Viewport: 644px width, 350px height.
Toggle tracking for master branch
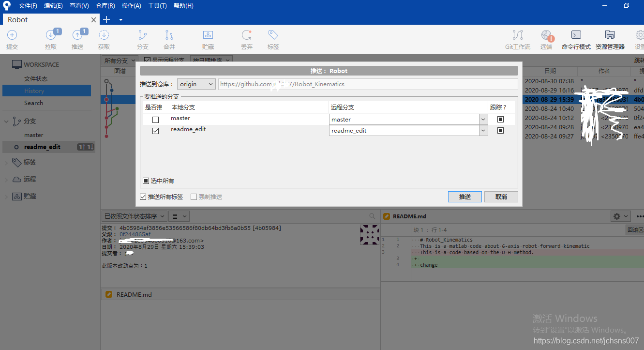(x=500, y=119)
